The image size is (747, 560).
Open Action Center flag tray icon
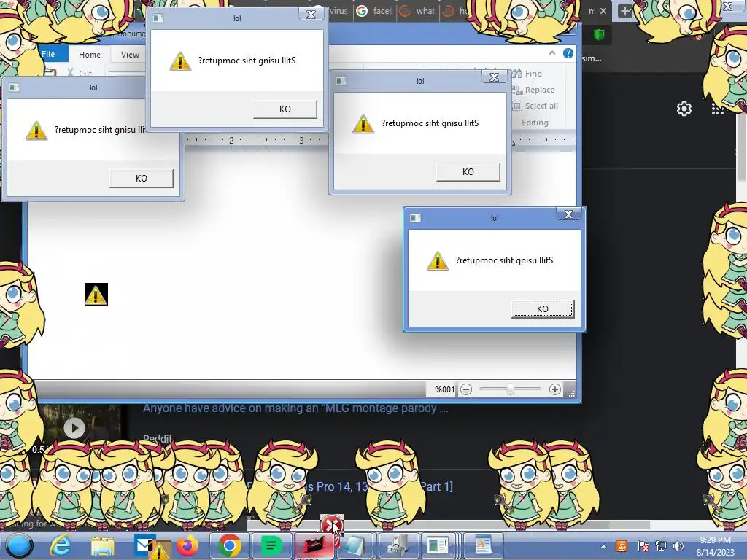pyautogui.click(x=643, y=546)
